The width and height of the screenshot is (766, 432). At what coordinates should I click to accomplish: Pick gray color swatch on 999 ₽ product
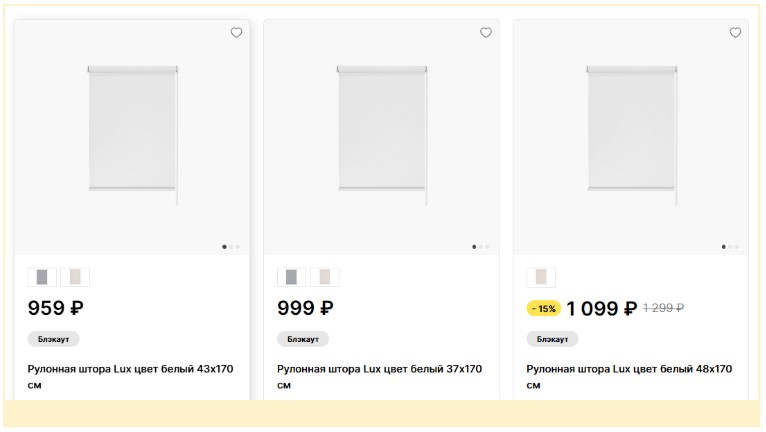291,277
